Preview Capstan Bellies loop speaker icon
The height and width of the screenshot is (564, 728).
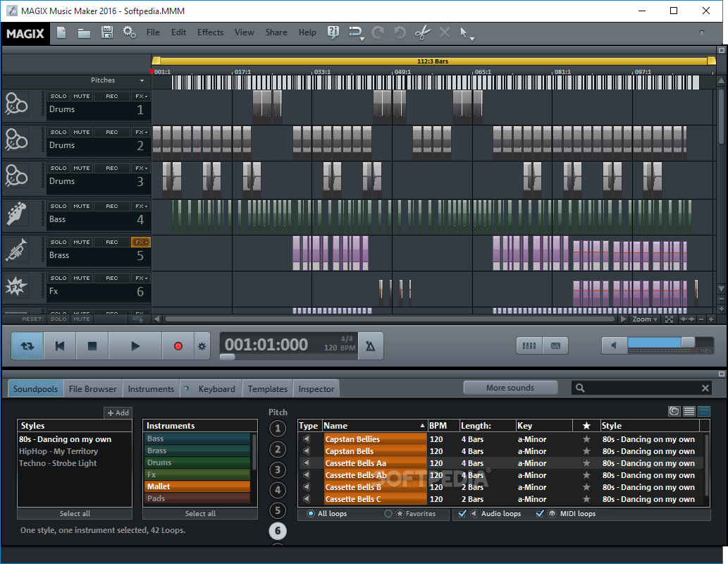[307, 439]
